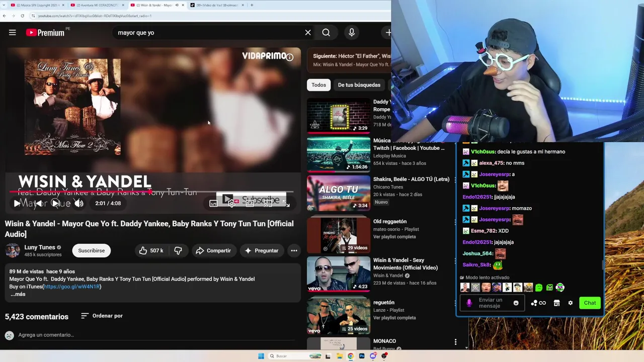Go to the YouTube Premium home logo
The height and width of the screenshot is (362, 644).
[x=45, y=33]
